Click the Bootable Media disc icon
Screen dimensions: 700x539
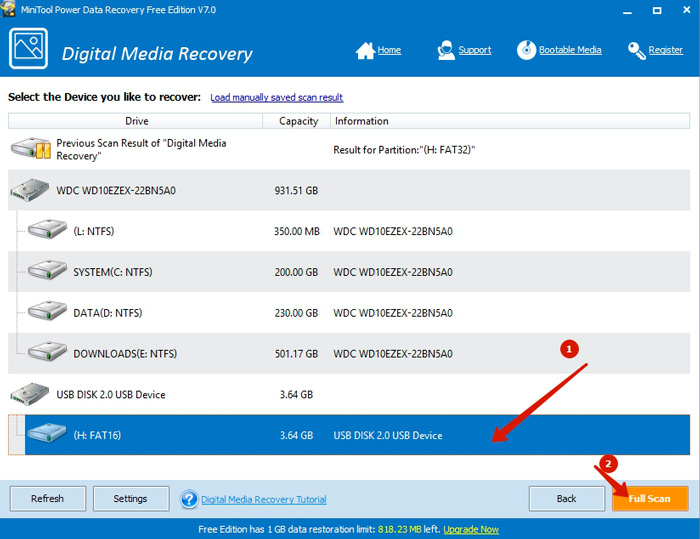526,50
